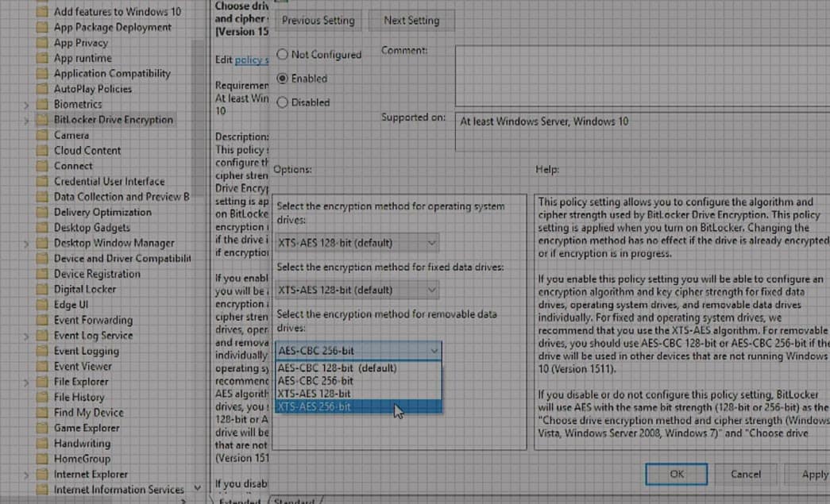Click the Desktop Window Manager folder icon
This screenshot has height=504, width=830.
(42, 243)
